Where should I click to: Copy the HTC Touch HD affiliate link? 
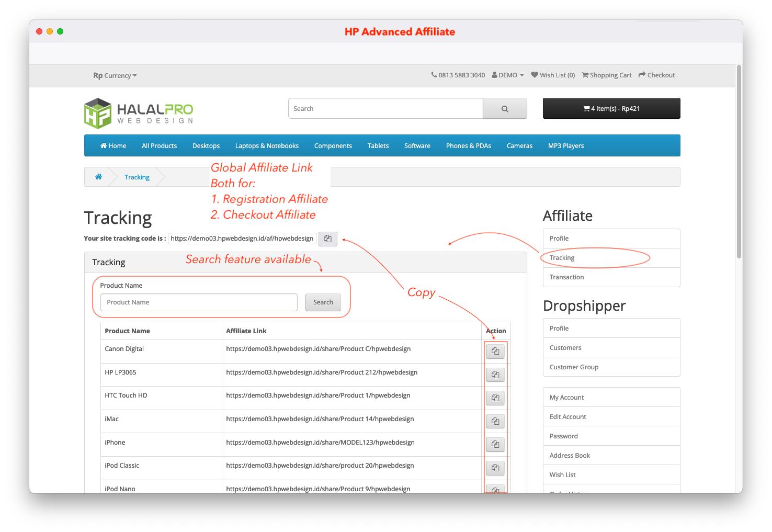[495, 398]
